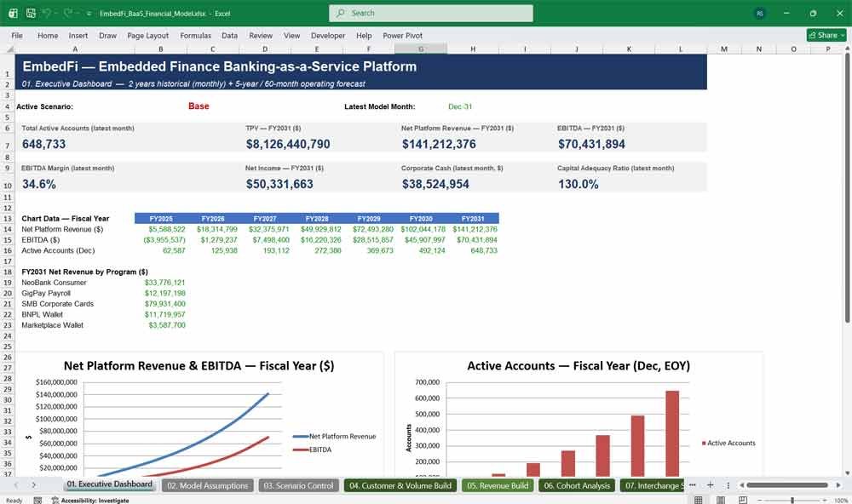
Task: Click the zoom in plus button
Action: pos(824,501)
